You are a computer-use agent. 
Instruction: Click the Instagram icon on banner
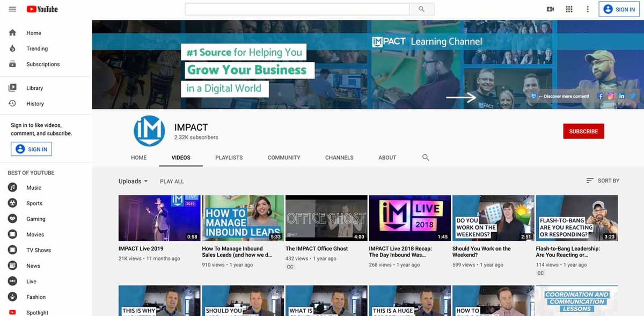point(611,96)
